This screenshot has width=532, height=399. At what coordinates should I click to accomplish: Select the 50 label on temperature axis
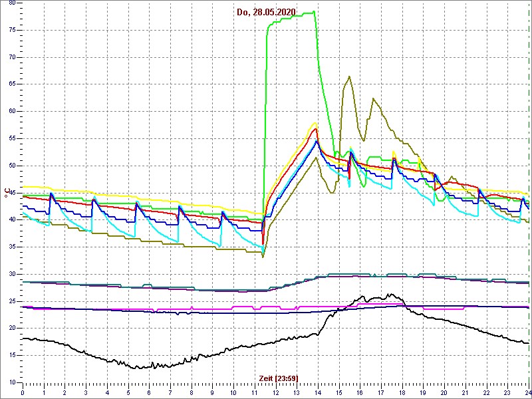pos(12,166)
